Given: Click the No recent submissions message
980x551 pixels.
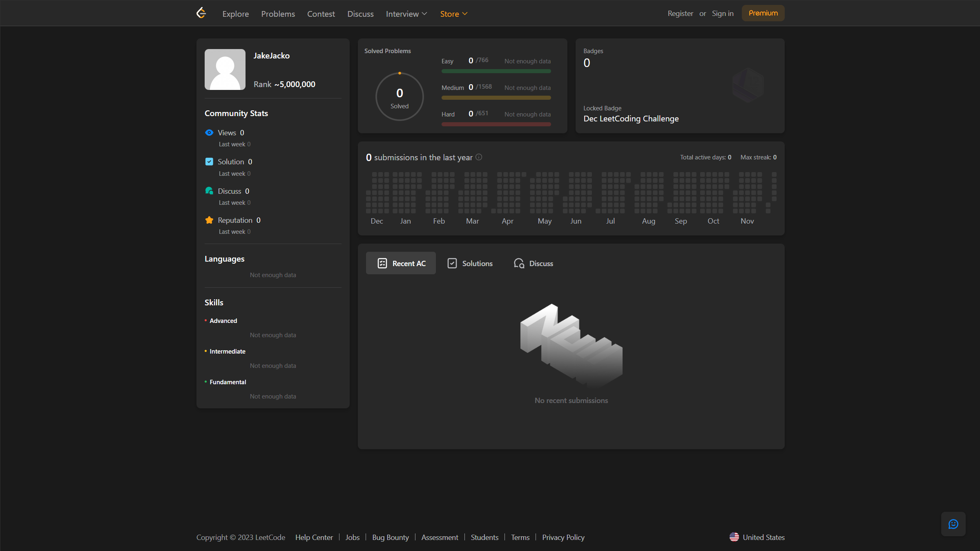Looking at the screenshot, I should coord(571,401).
